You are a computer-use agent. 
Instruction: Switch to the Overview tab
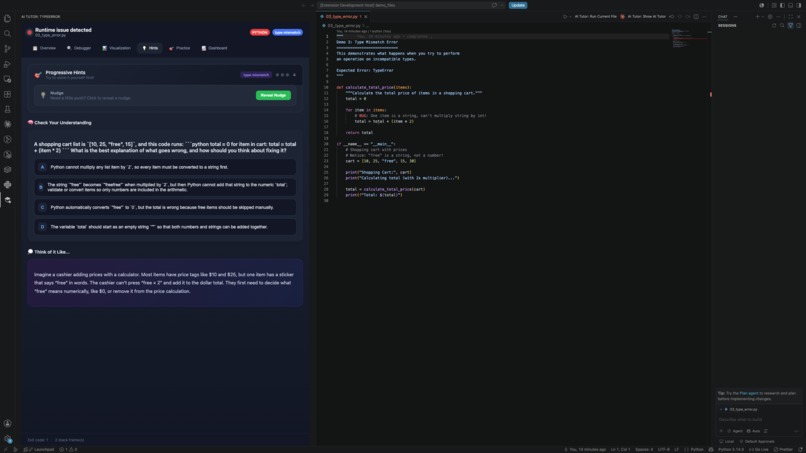(x=44, y=48)
